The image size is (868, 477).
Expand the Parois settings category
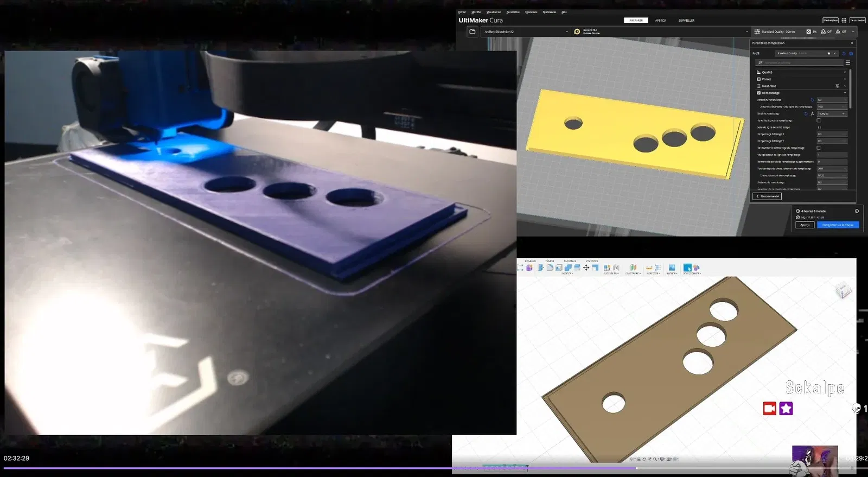pos(801,79)
